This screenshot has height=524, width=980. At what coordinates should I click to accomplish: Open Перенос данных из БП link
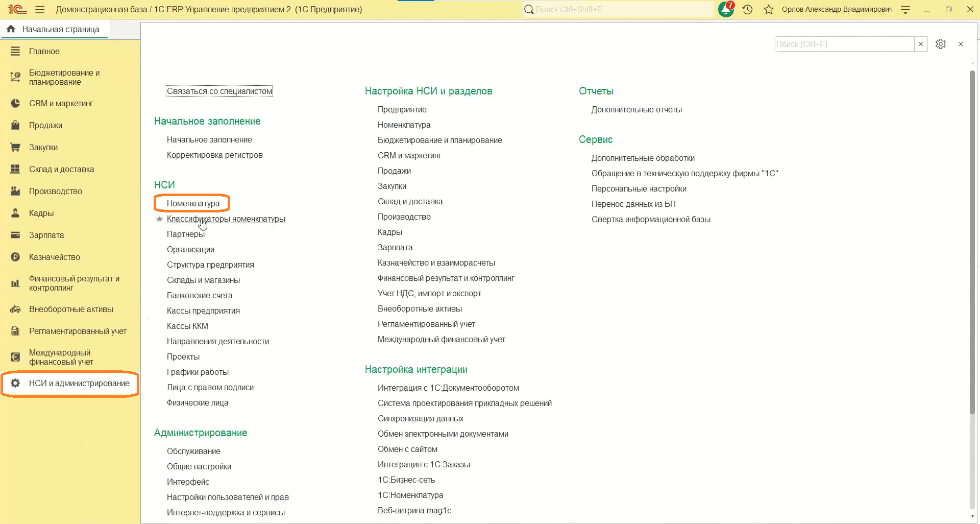point(633,204)
